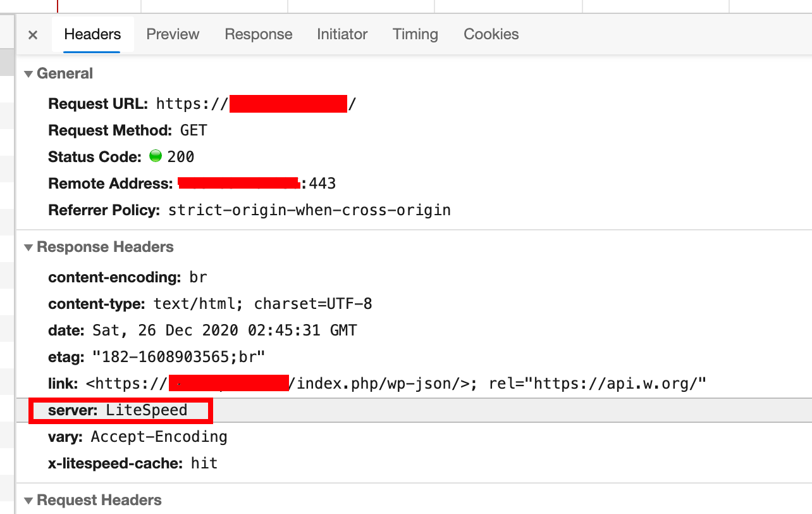This screenshot has width=812, height=514.
Task: Click the etag header value
Action: click(x=178, y=357)
